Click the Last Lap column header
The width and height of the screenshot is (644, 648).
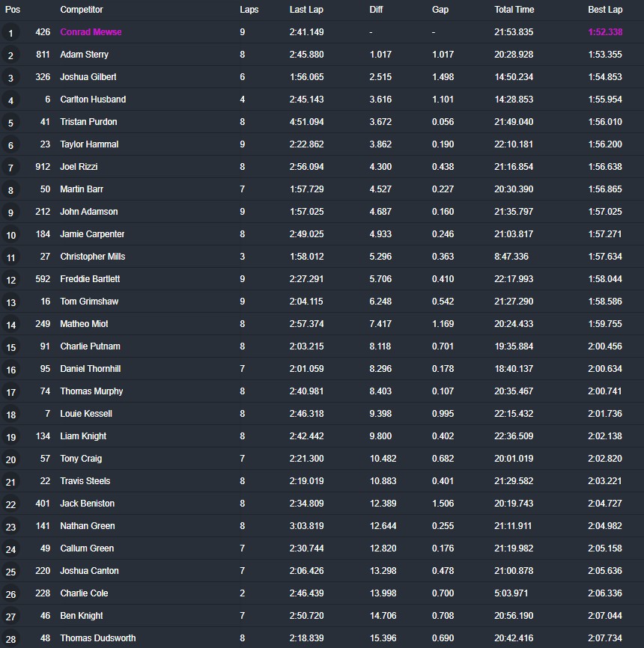[x=306, y=10]
